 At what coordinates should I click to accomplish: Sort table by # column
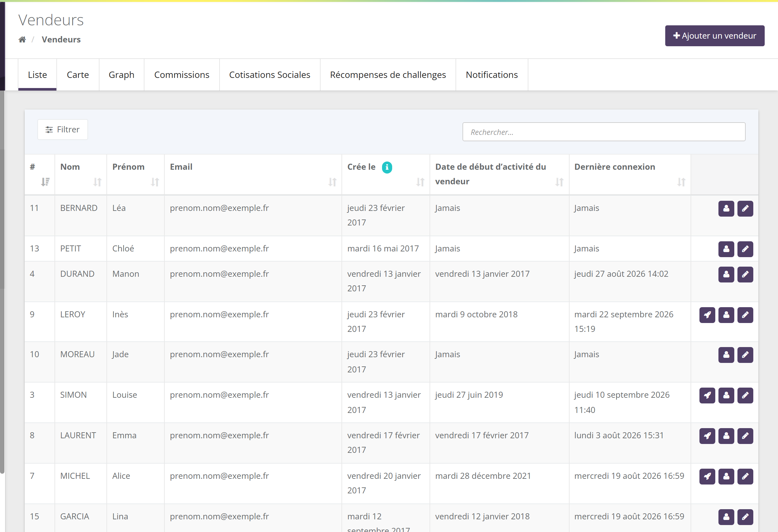pyautogui.click(x=45, y=182)
